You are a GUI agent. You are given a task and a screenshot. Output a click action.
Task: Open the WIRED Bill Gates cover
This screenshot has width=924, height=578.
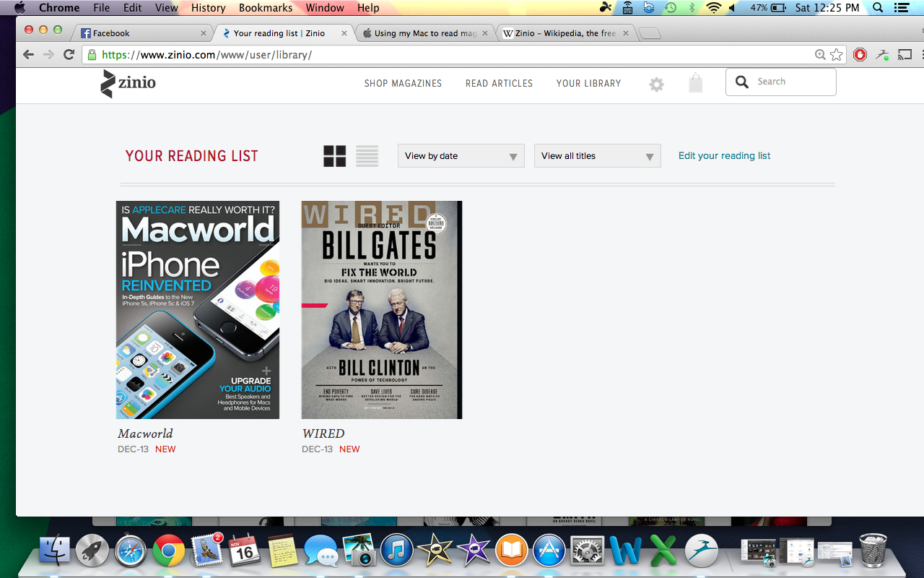pyautogui.click(x=381, y=310)
